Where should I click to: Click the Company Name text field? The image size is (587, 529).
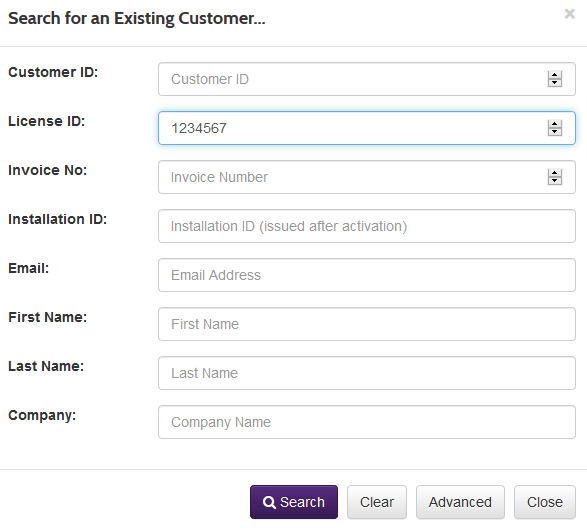367,422
